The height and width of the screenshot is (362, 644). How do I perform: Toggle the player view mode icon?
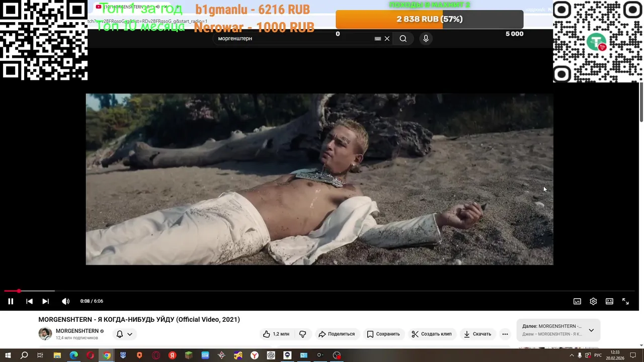pos(609,301)
